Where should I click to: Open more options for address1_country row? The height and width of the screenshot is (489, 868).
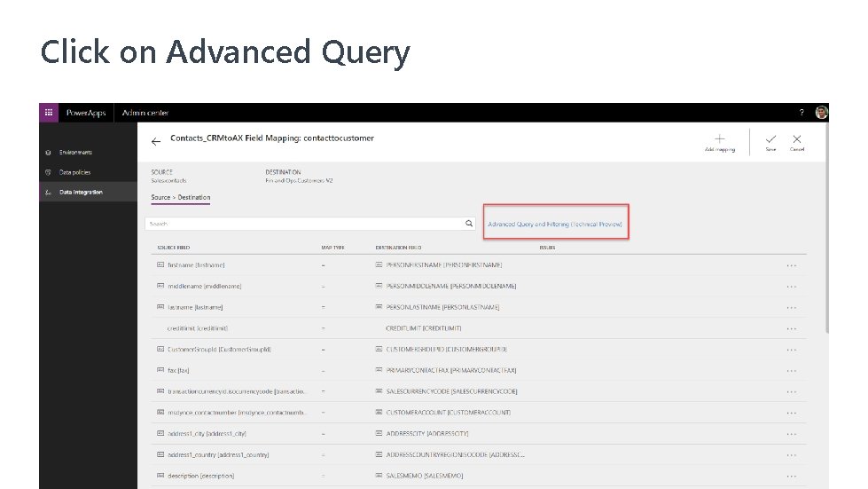point(791,454)
